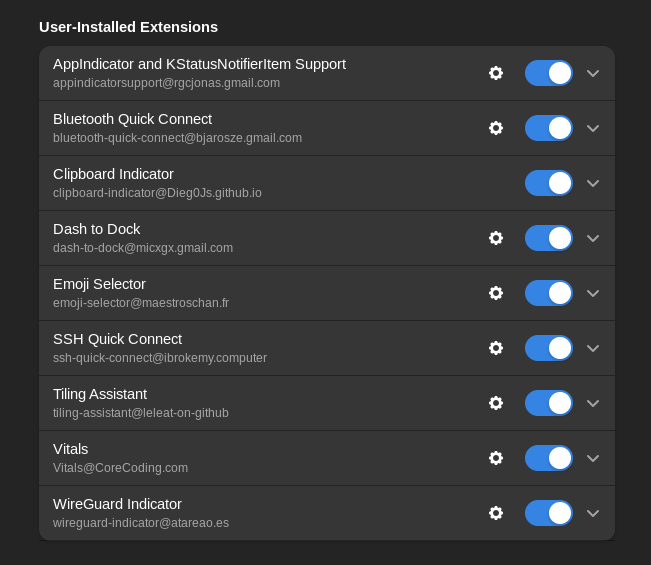Screen dimensions: 651x565
Task: Disable the Vitals extension switch
Action: (549, 458)
